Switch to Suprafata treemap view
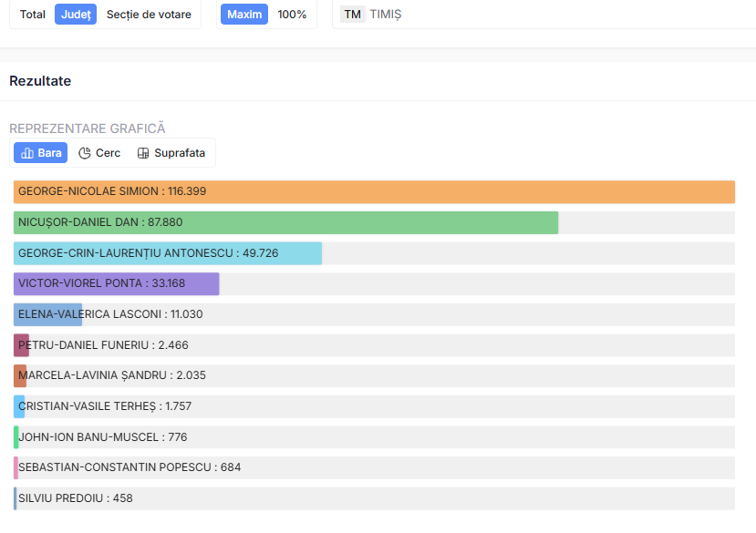This screenshot has width=756, height=533. click(171, 153)
